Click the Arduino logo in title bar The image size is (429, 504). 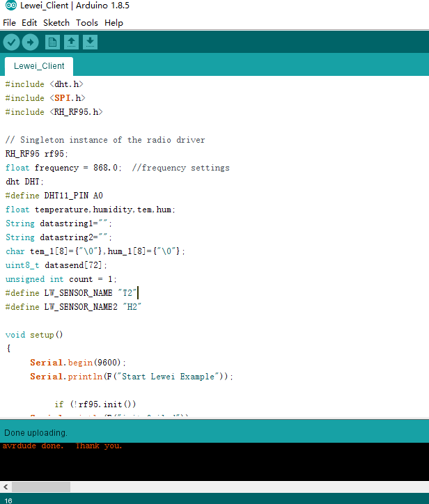point(11,5)
